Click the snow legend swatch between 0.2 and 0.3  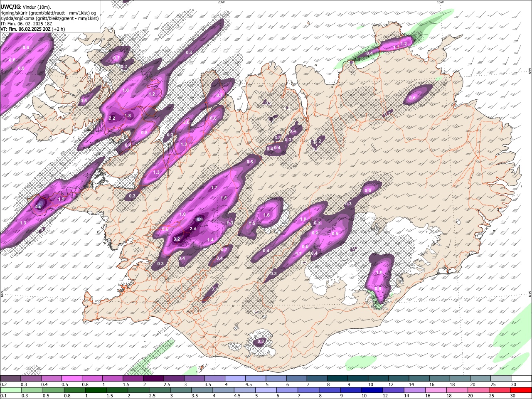click(11, 379)
